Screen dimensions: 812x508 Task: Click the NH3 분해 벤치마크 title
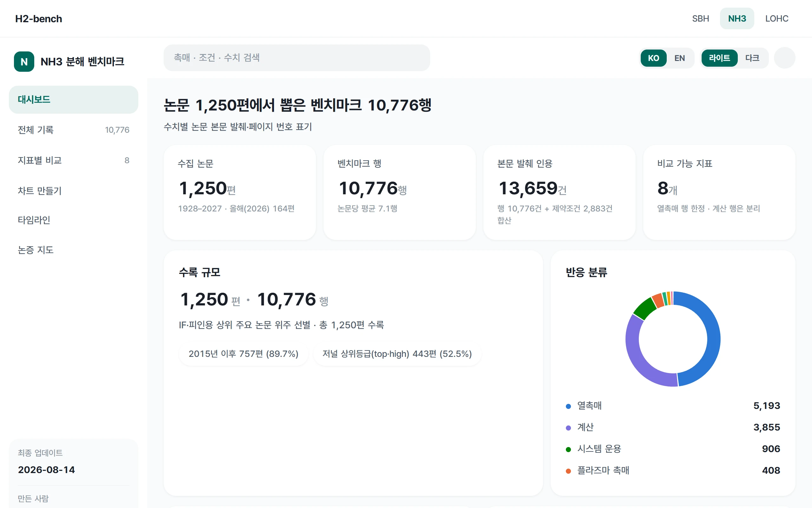click(x=82, y=62)
